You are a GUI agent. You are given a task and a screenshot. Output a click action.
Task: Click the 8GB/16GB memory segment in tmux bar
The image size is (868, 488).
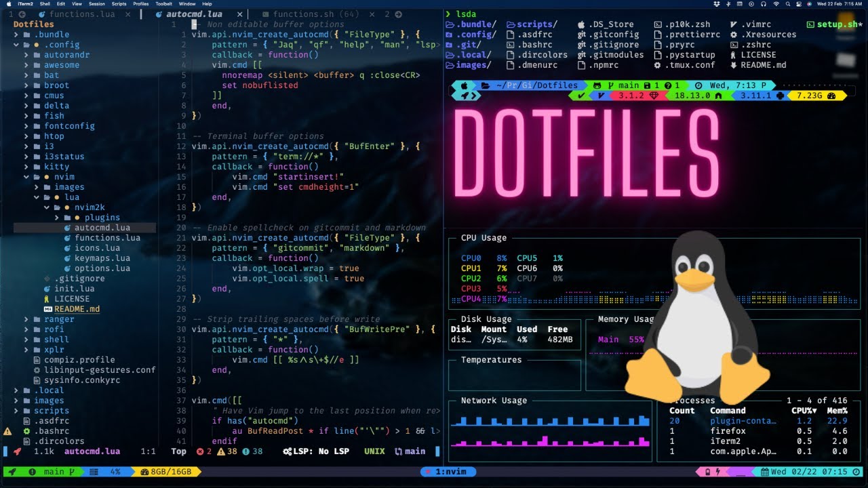(x=165, y=472)
